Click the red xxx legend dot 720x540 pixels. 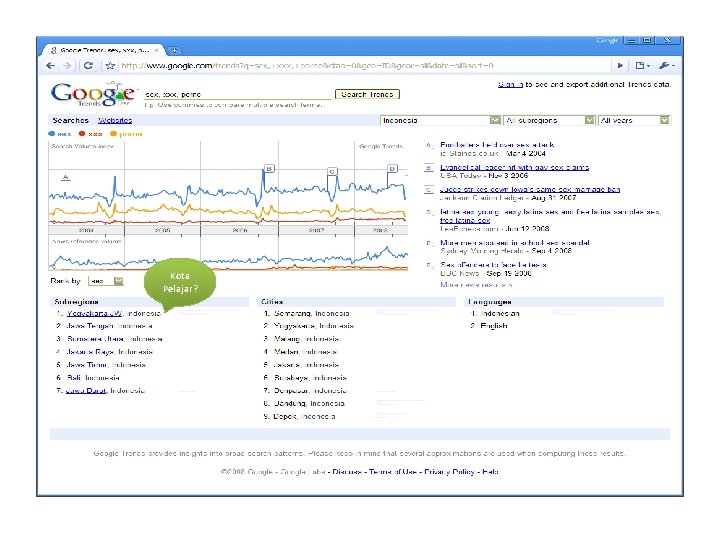[x=82, y=134]
